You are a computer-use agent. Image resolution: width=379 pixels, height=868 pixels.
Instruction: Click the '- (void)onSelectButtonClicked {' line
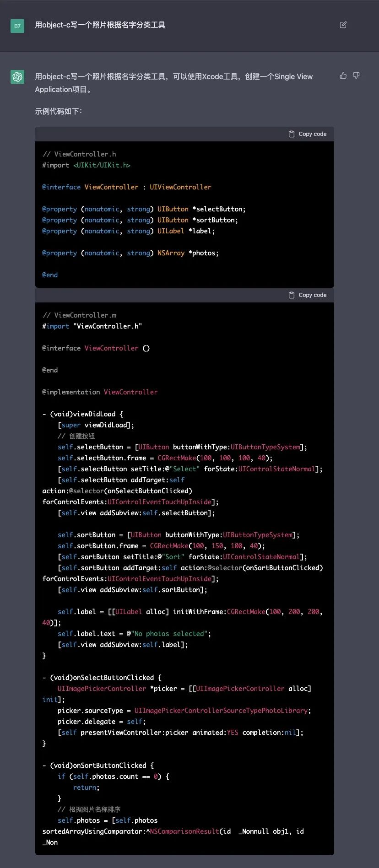point(102,678)
